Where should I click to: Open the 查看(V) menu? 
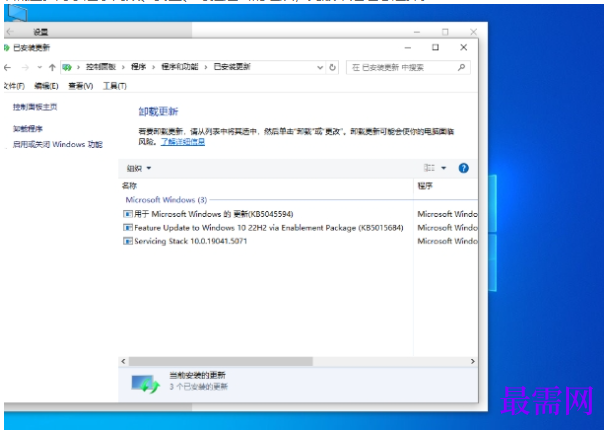(x=80, y=86)
